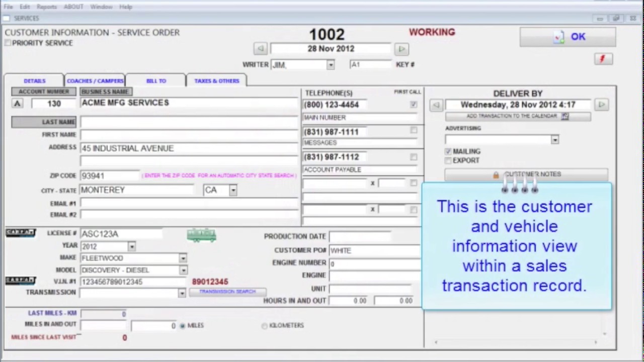
Task: Open the Window menu
Action: tap(101, 7)
